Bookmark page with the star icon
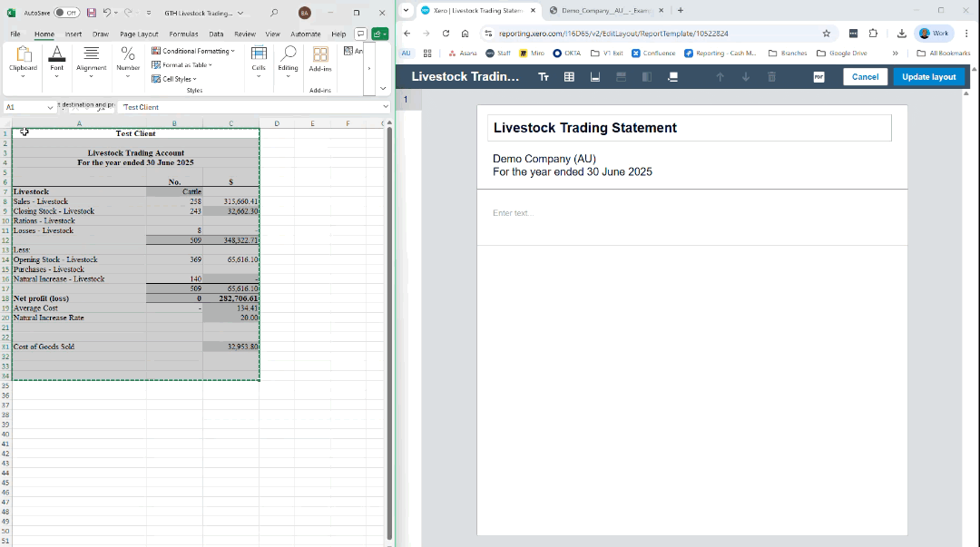The width and height of the screenshot is (980, 547). pyautogui.click(x=826, y=33)
